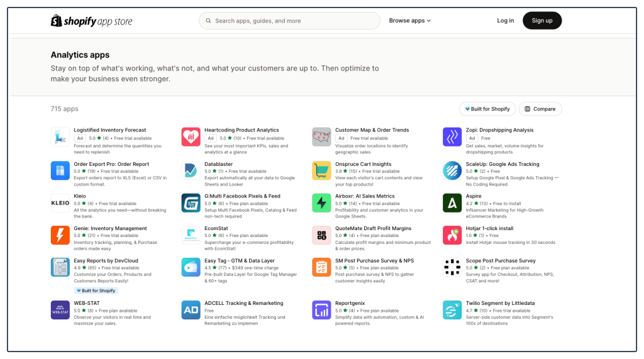Open the Genie: Inventory Management title link
This screenshot has height=359, width=644.
click(110, 228)
